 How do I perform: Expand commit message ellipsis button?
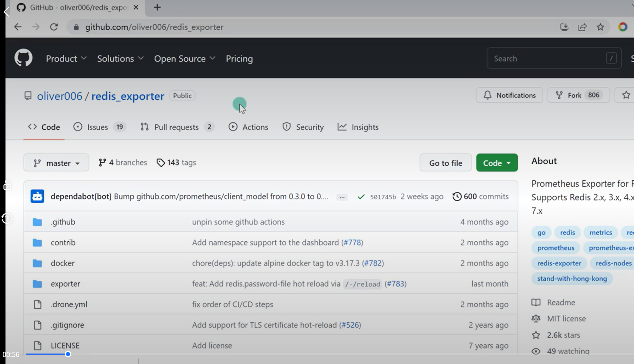coord(342,197)
